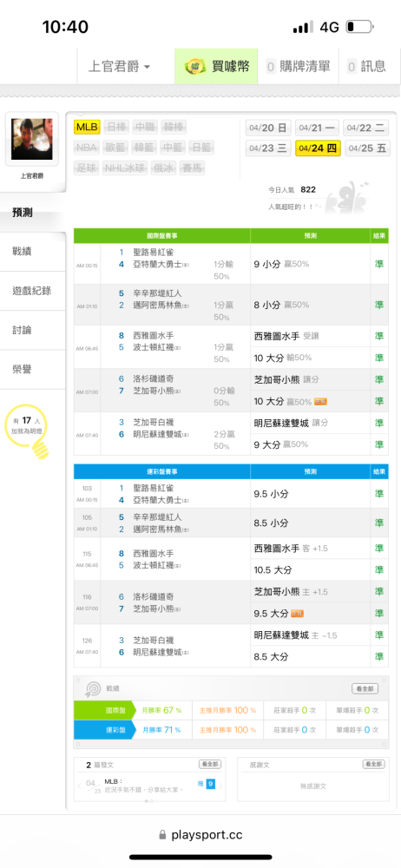Open the 購牌清單 purchase list
Viewport: 401px width, 868px height.
[298, 67]
